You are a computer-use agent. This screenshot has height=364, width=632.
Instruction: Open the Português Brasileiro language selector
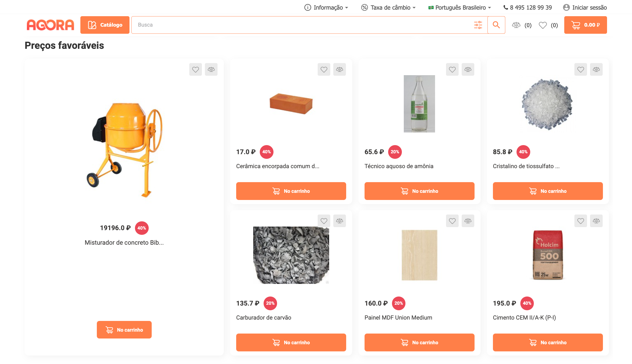459,7
